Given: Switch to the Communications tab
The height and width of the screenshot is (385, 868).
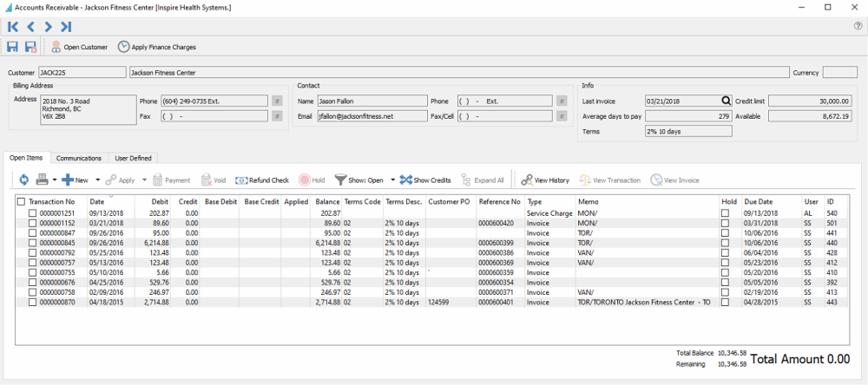Looking at the screenshot, I should coord(79,158).
